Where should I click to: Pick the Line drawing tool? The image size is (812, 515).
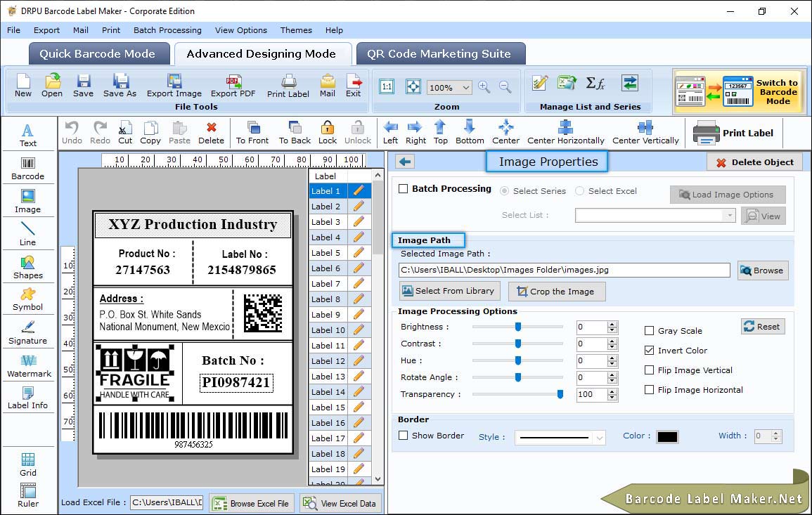coord(28,234)
